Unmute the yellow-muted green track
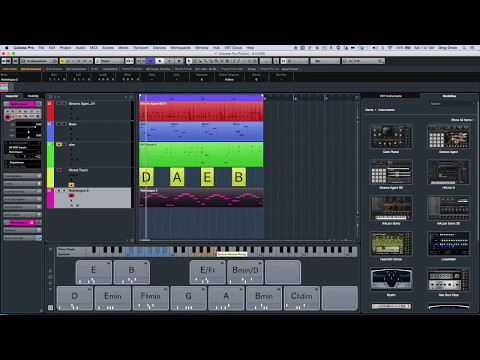The width and height of the screenshot is (480, 360). tap(59, 144)
